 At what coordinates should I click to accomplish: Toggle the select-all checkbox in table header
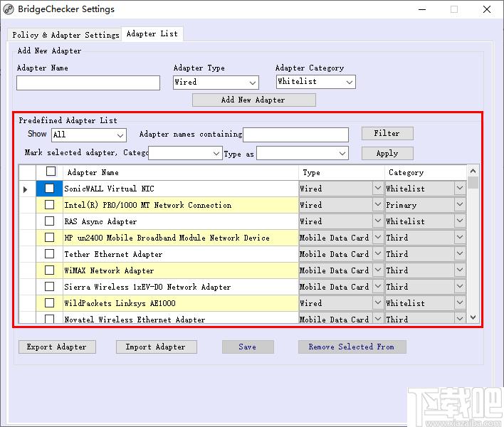click(51, 172)
